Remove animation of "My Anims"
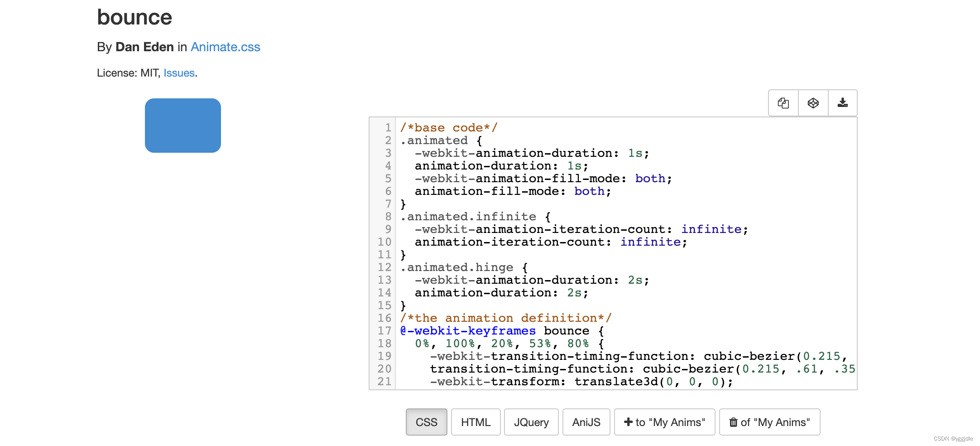This screenshot has width=980, height=446. tap(769, 422)
